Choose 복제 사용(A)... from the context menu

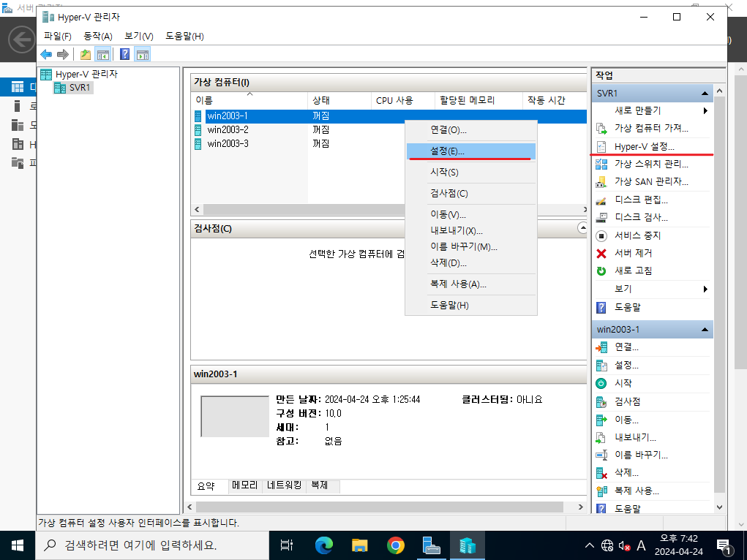[471, 284]
